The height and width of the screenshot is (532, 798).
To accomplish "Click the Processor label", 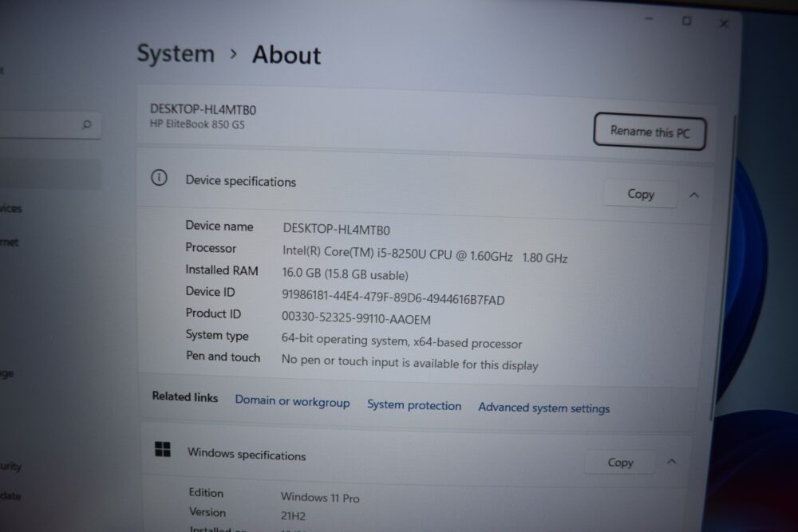I will 211,248.
